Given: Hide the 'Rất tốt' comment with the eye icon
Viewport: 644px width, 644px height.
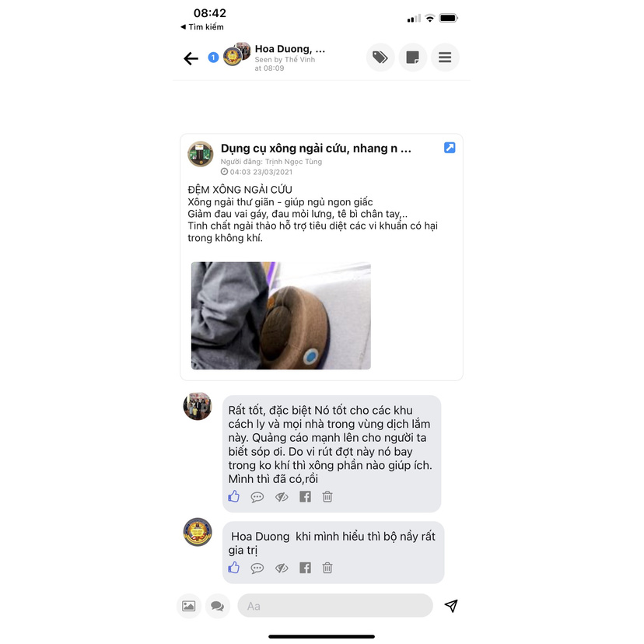Looking at the screenshot, I should tap(282, 497).
